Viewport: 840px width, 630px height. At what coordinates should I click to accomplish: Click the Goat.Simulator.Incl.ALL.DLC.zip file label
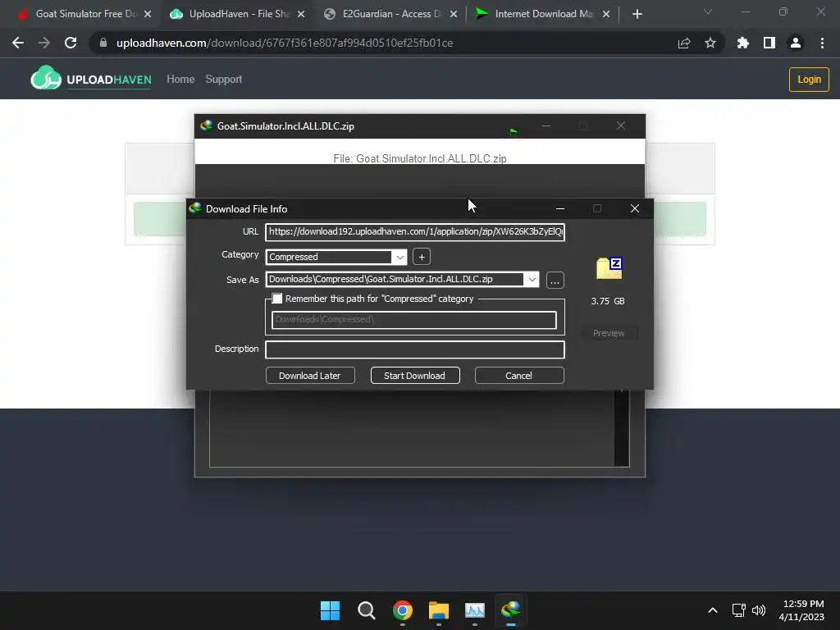[420, 158]
